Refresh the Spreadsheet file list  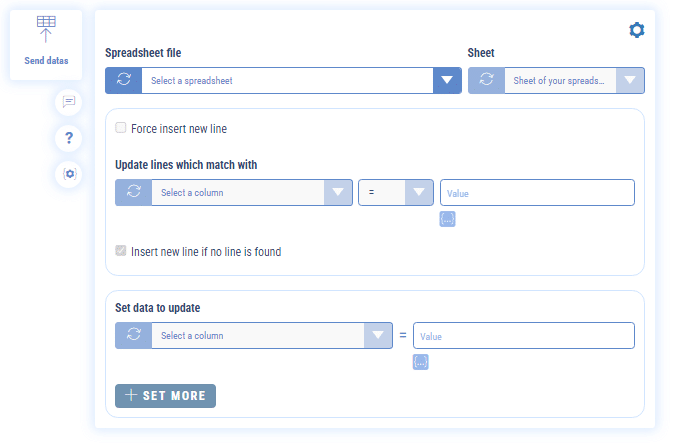(x=123, y=81)
